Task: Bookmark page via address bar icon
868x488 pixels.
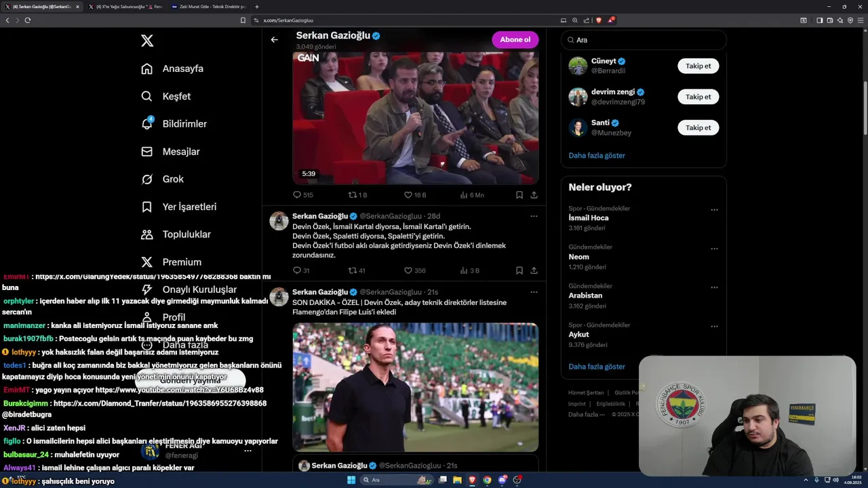Action: 243,20
